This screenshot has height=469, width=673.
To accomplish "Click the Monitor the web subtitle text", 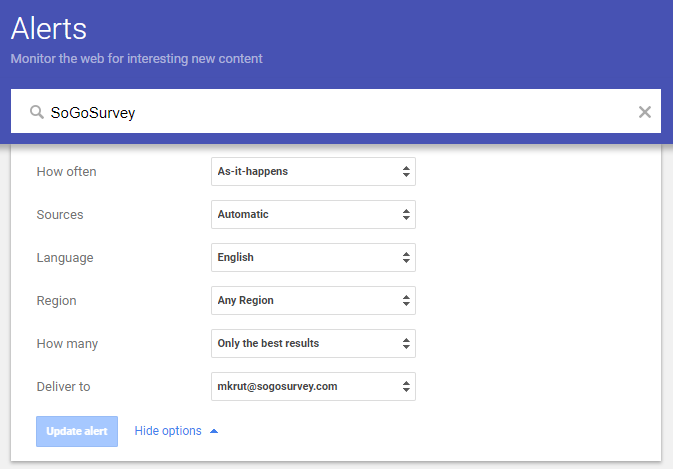I will pos(136,59).
